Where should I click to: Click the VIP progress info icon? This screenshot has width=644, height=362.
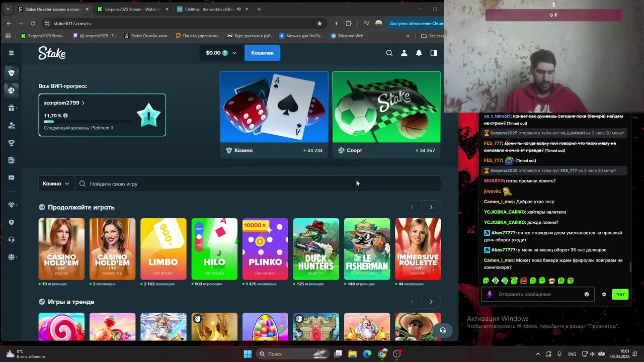click(x=65, y=116)
